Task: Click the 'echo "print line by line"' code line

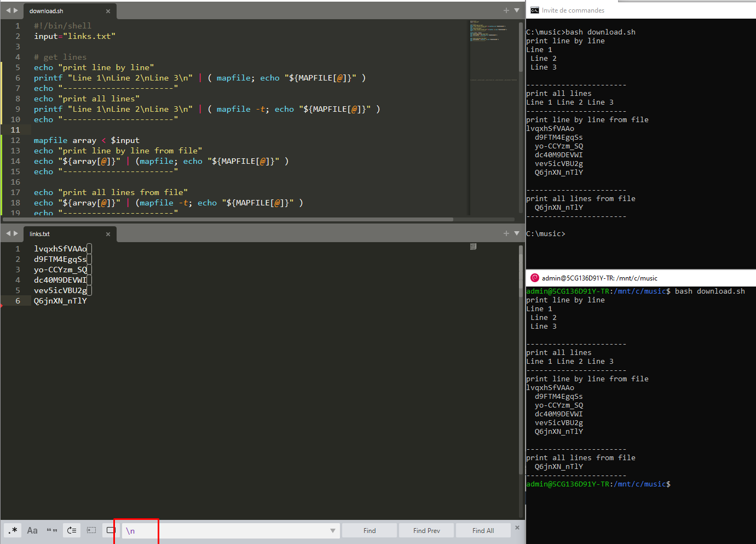Action: [x=94, y=67]
